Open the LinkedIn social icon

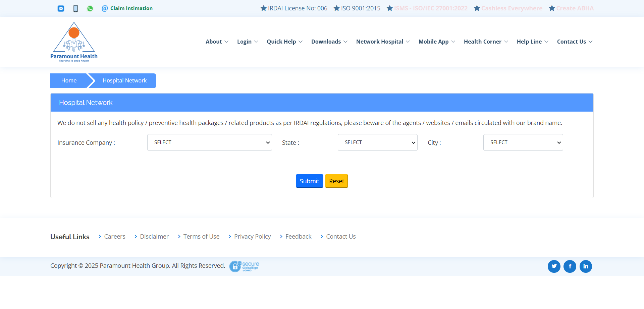click(586, 266)
